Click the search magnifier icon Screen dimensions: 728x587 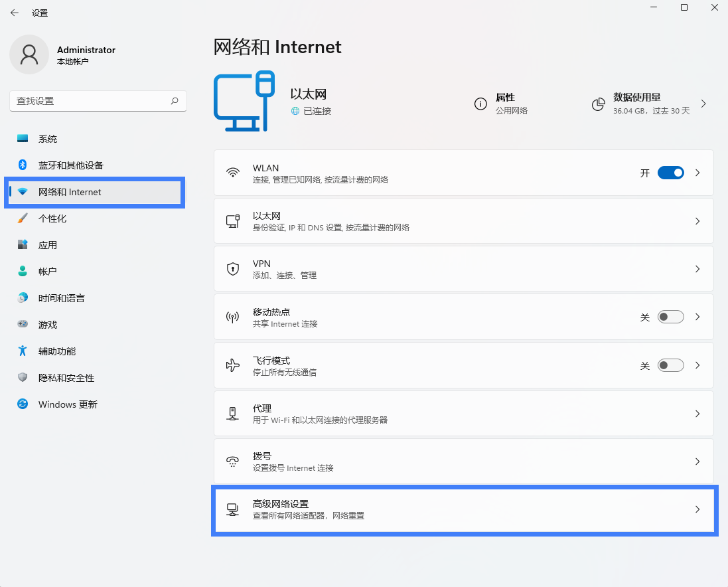[175, 101]
